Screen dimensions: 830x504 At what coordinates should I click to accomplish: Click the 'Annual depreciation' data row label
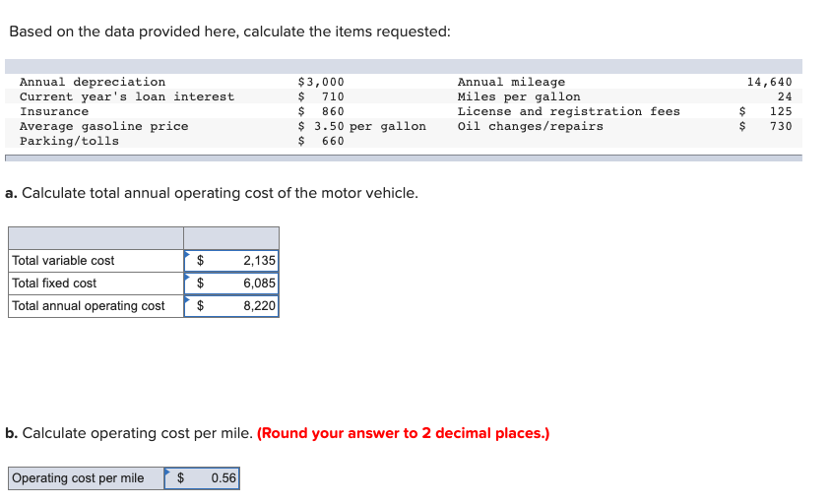click(93, 82)
